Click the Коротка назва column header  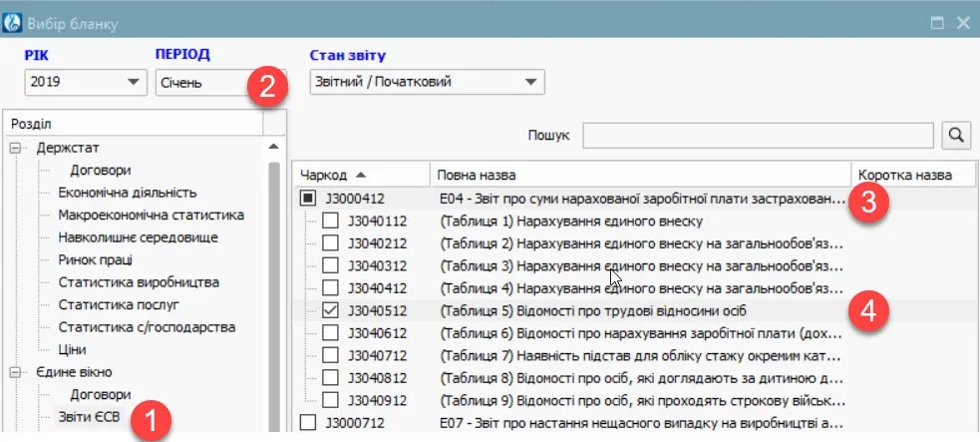point(914,175)
